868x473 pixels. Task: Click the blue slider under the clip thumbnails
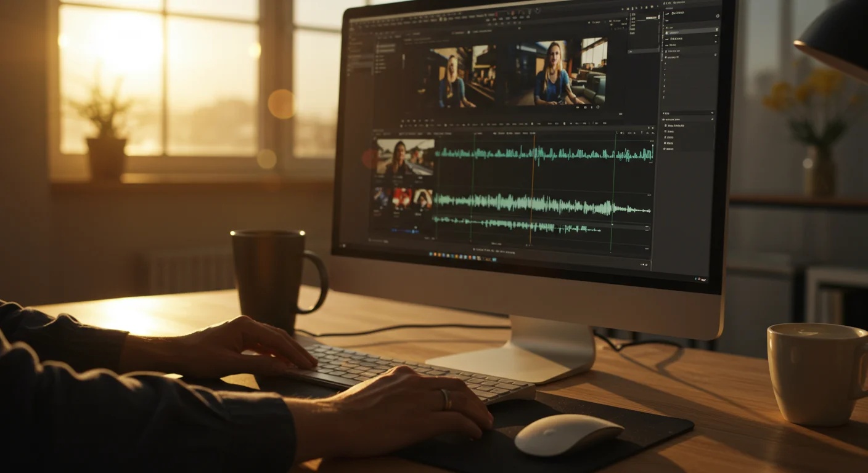(x=405, y=231)
